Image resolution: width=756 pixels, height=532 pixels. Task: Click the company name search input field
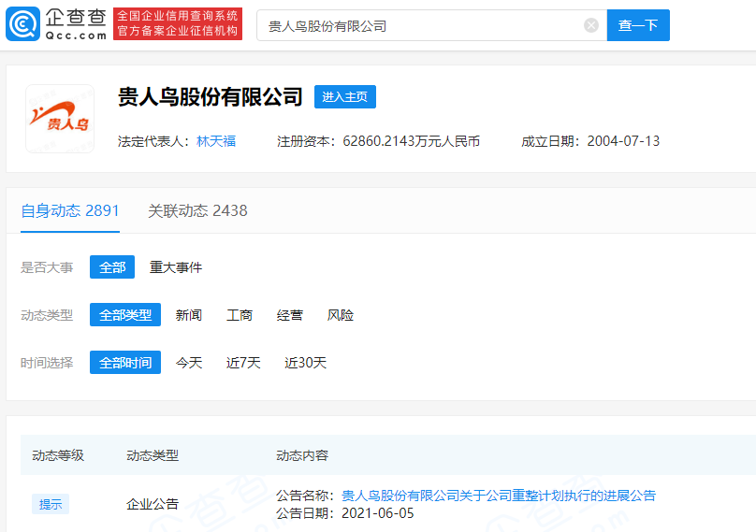tap(421, 25)
